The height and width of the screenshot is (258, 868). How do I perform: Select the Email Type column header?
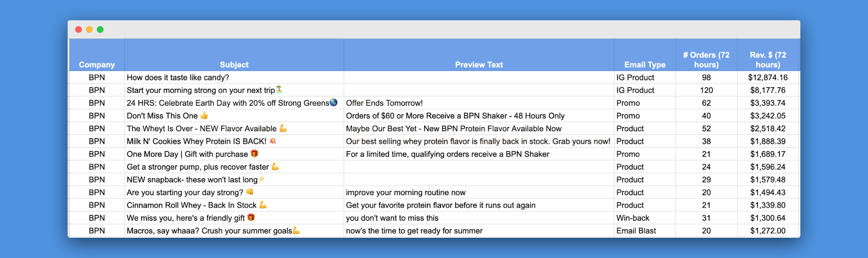pos(644,64)
